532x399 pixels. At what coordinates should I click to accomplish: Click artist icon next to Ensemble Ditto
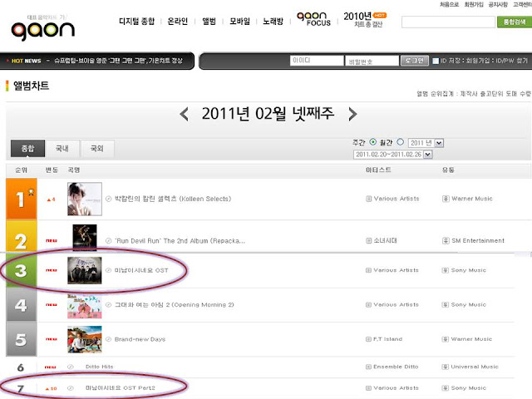pyautogui.click(x=368, y=367)
